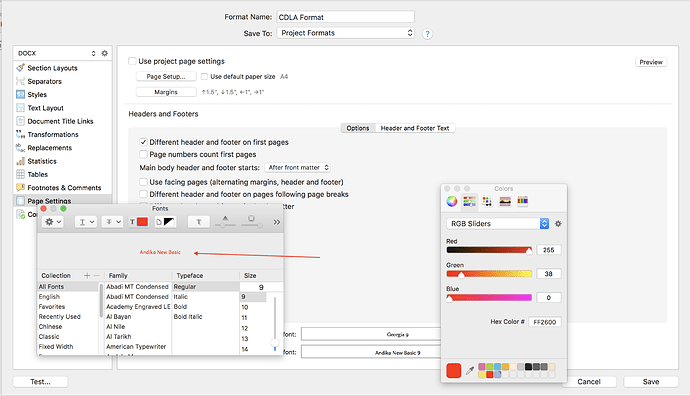Select Section Layouts in the sidebar
Viewport: 690px width, 396px height.
(x=52, y=68)
